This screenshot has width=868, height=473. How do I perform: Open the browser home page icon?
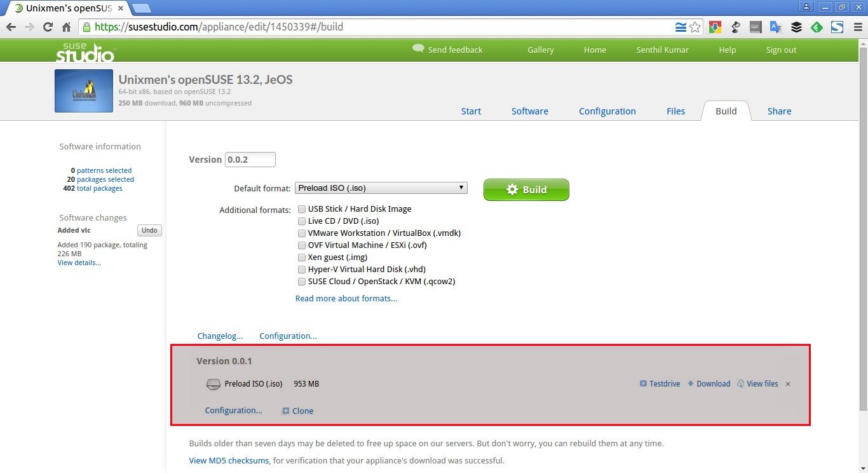(x=66, y=27)
